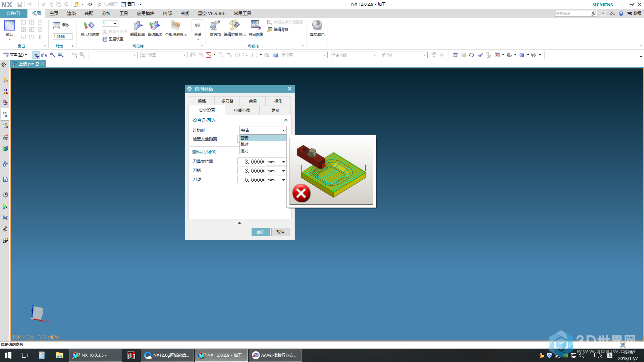Collapse the 检查几何体 section

point(286,120)
